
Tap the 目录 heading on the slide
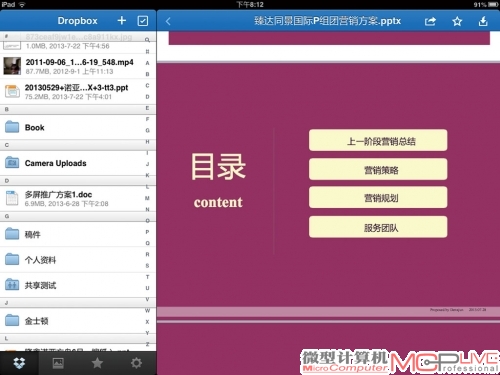tap(218, 166)
